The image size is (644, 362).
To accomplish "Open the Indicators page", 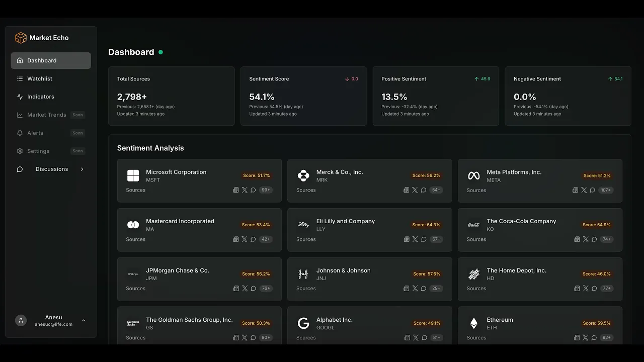I will coord(51,97).
